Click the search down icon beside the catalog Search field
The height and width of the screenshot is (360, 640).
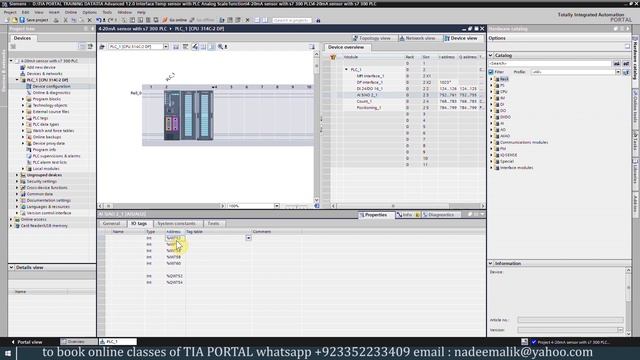[617, 64]
